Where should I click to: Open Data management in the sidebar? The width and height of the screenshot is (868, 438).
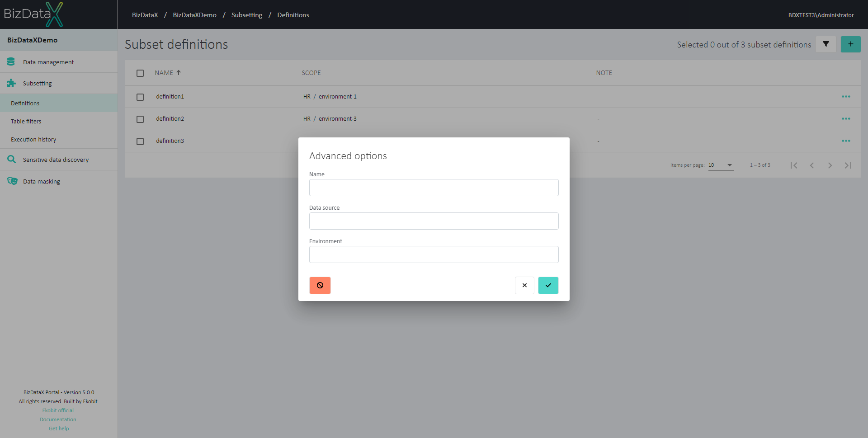pos(59,62)
